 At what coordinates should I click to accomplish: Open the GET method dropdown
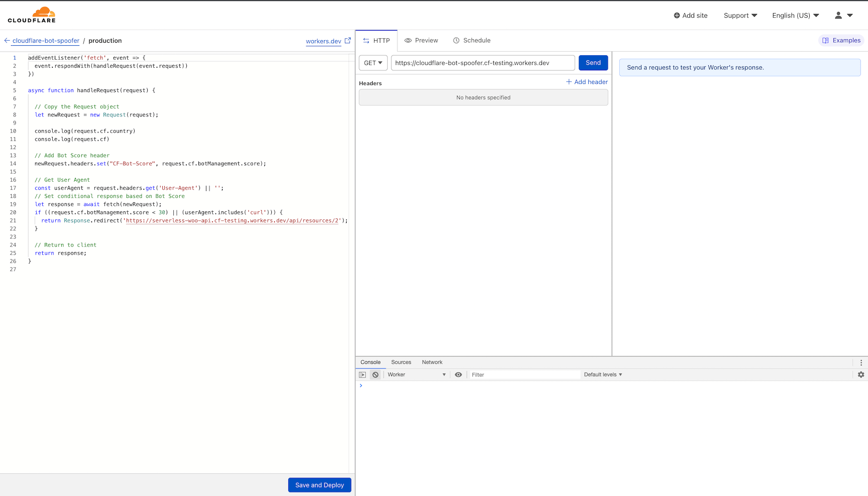[373, 62]
